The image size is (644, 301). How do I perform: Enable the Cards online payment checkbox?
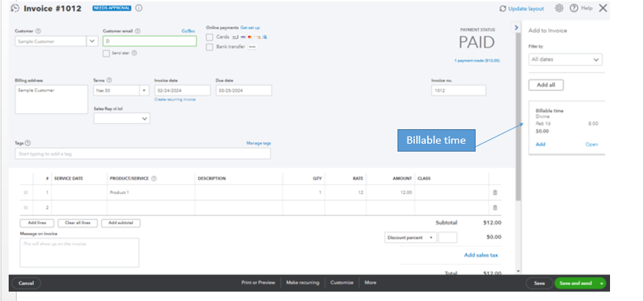tap(210, 37)
